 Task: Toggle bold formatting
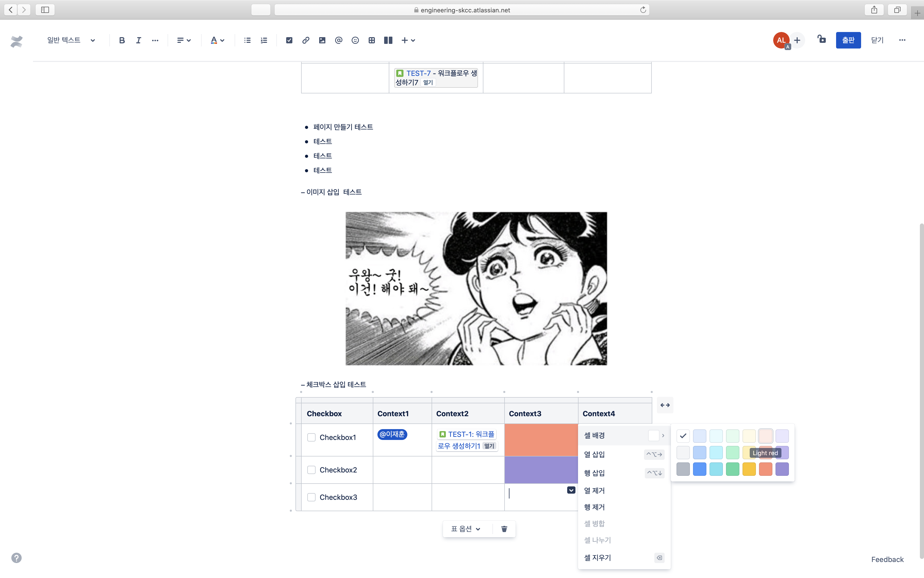(122, 40)
